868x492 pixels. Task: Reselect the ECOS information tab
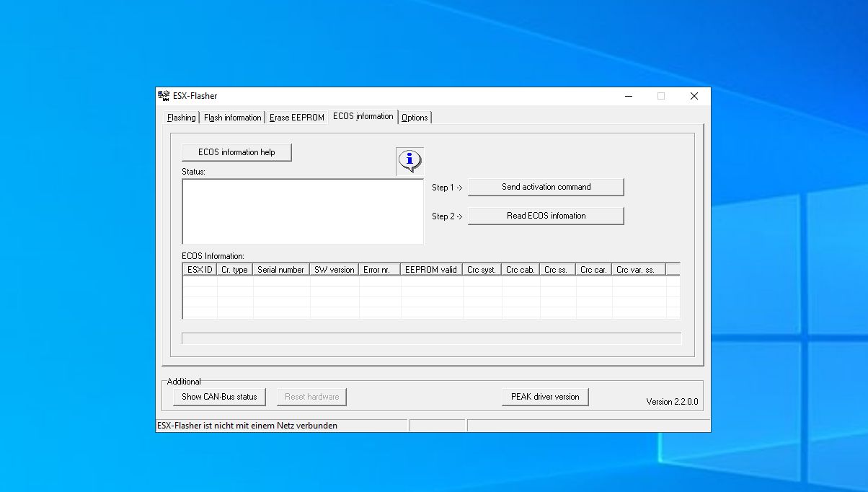(x=363, y=115)
